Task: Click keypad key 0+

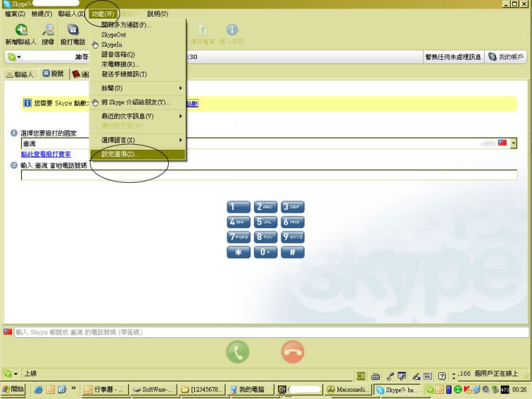Action: coord(265,252)
